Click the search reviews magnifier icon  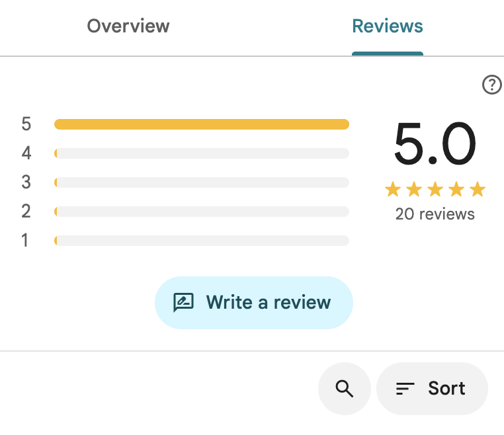pyautogui.click(x=345, y=389)
